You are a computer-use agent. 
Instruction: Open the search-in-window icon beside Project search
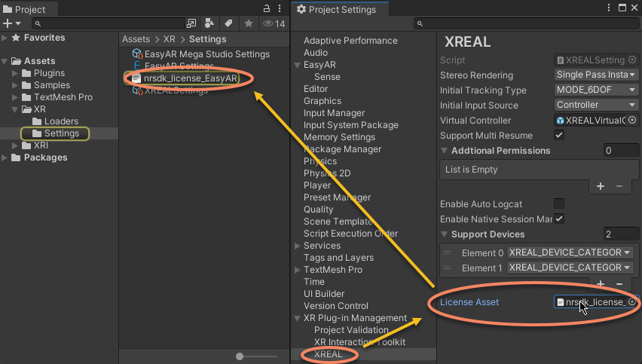click(191, 24)
